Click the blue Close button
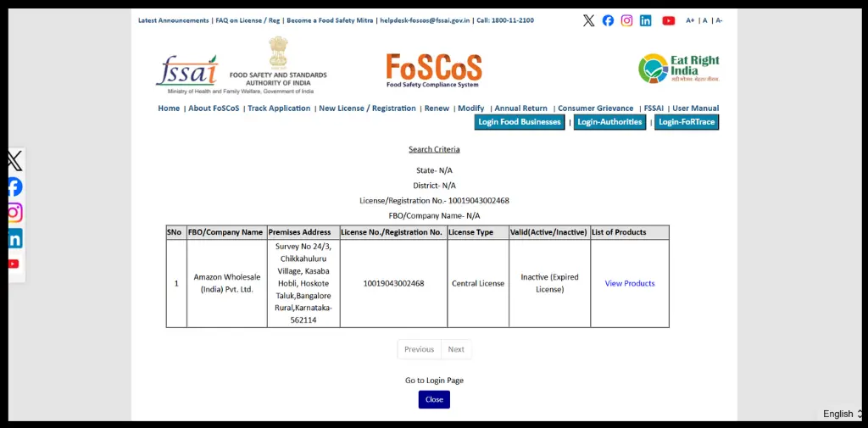 tap(434, 400)
